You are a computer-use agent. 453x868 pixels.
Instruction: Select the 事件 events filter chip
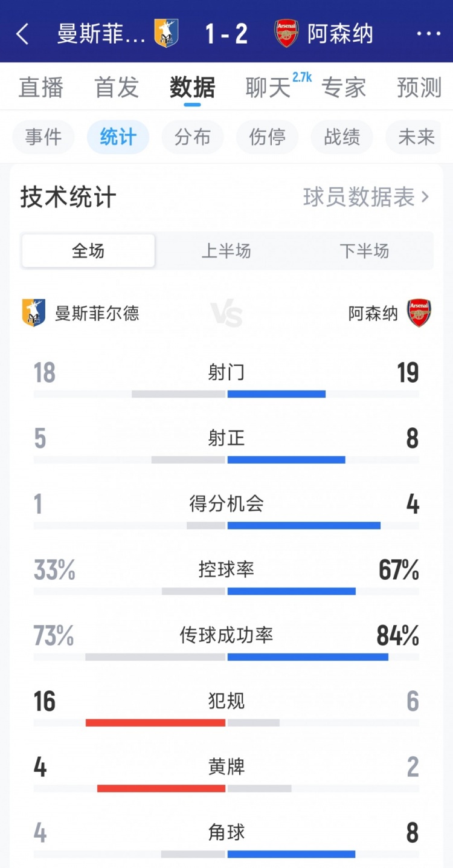[x=43, y=137]
